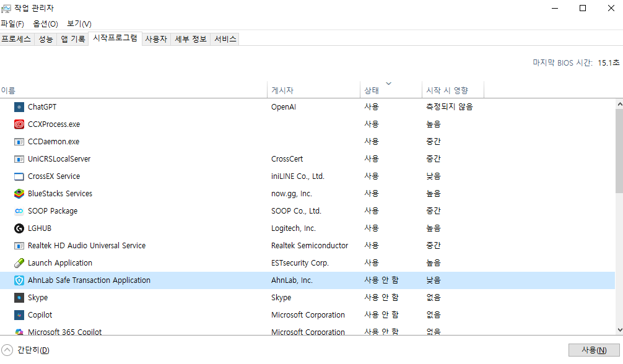
Task: Open the 파일(F) menu
Action: coord(12,24)
